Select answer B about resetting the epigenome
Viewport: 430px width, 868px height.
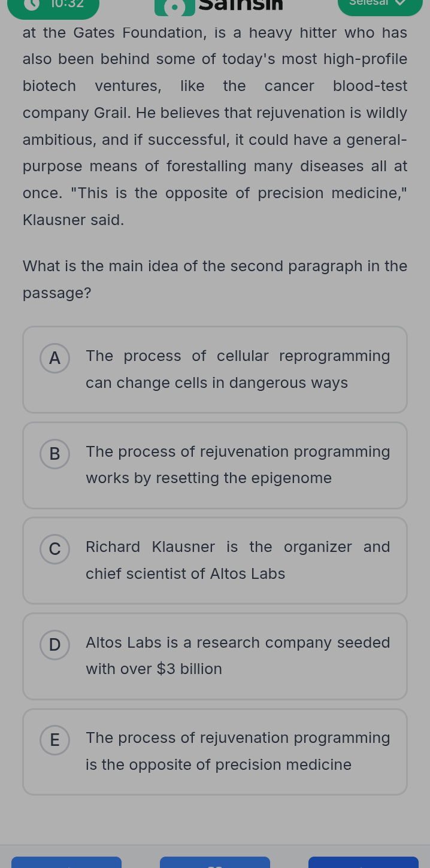tap(215, 465)
